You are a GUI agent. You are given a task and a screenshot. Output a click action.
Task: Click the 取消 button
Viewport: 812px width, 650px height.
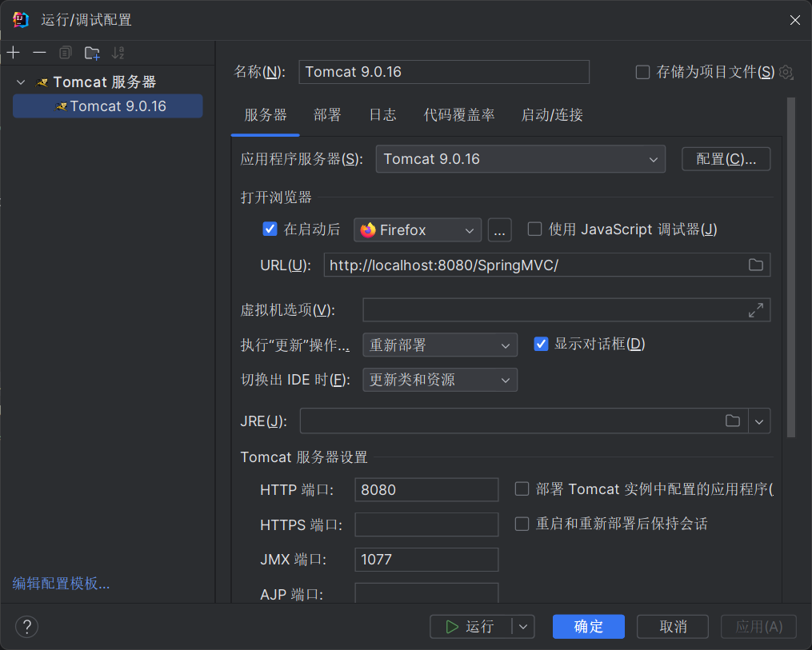click(673, 627)
